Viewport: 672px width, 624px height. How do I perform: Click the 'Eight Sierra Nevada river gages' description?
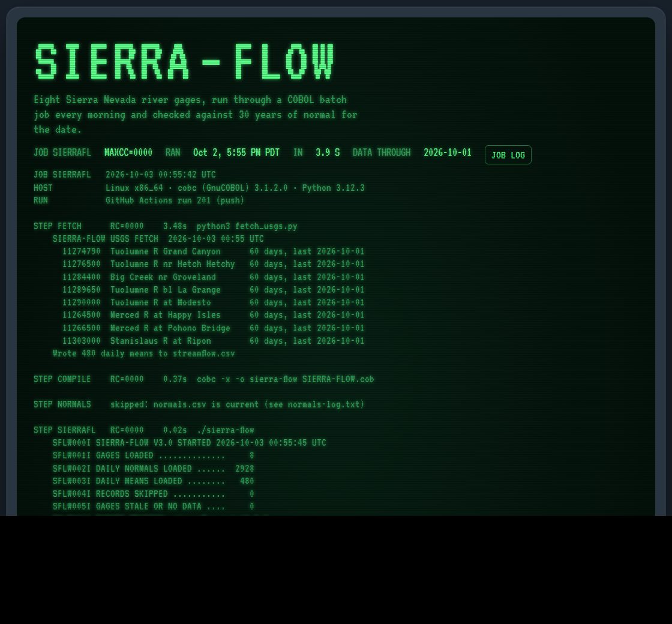pos(196,115)
